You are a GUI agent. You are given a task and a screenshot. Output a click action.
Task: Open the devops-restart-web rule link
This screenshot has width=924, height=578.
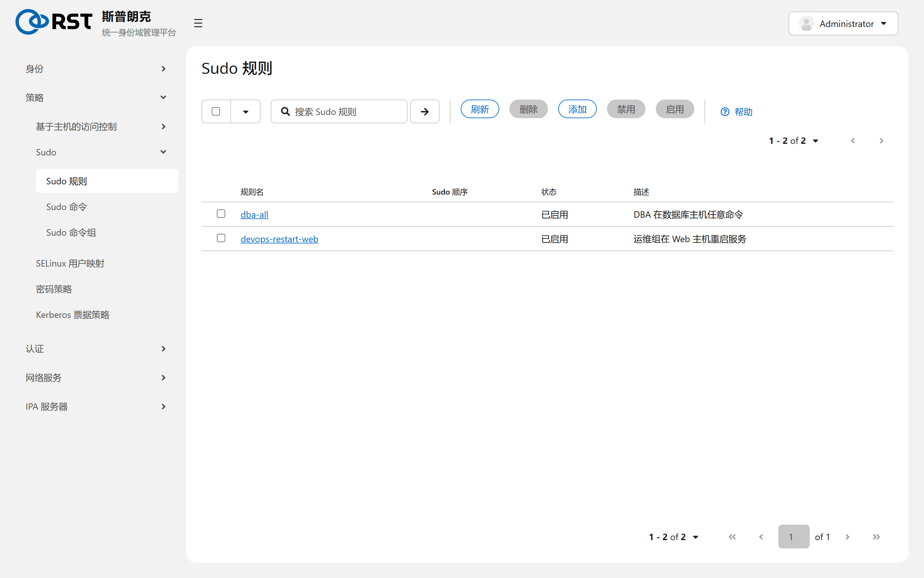point(279,239)
